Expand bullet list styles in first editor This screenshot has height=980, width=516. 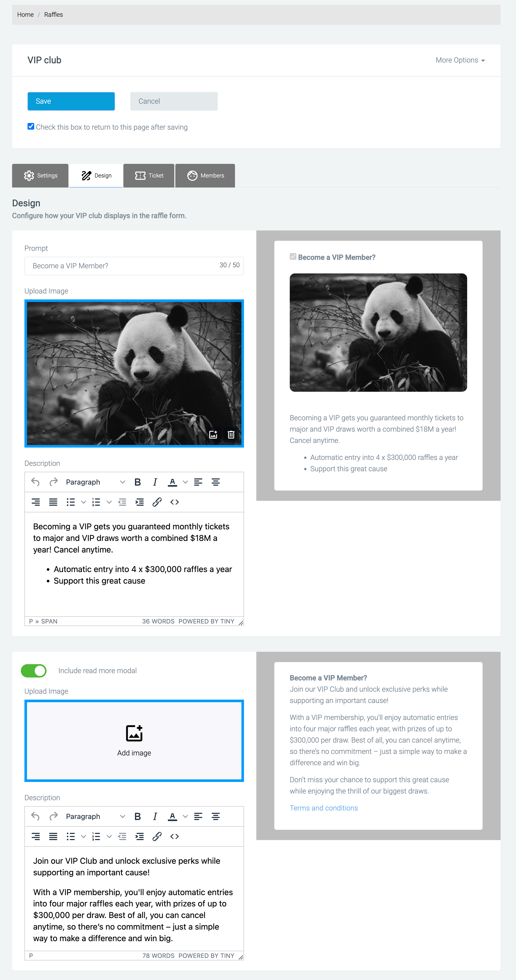click(83, 502)
